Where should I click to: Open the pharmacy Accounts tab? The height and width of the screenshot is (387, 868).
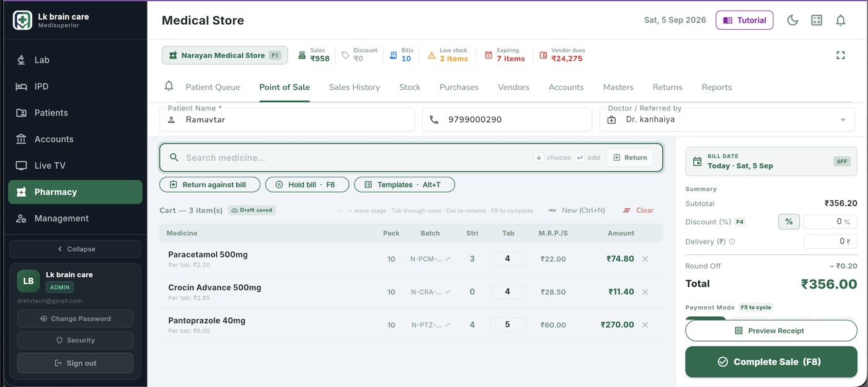click(x=566, y=87)
